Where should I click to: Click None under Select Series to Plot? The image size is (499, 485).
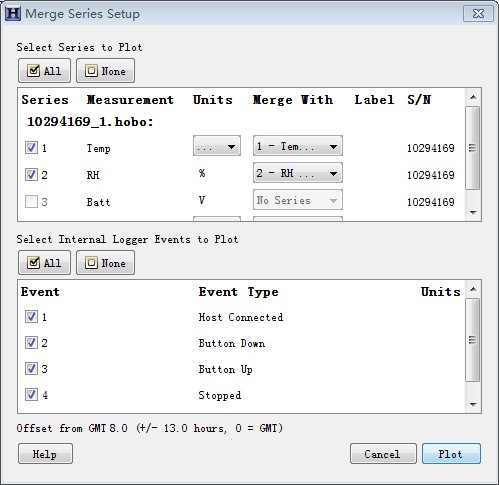[105, 71]
